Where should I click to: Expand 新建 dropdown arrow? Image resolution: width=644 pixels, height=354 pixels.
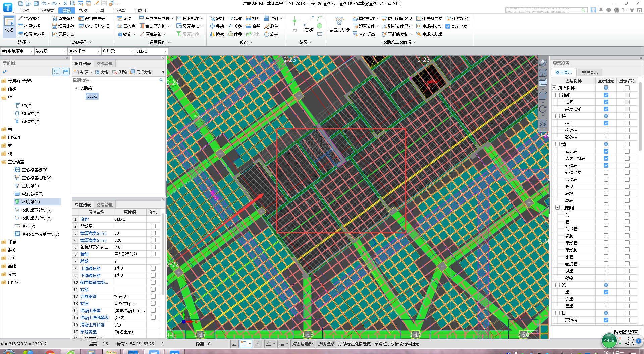point(91,72)
